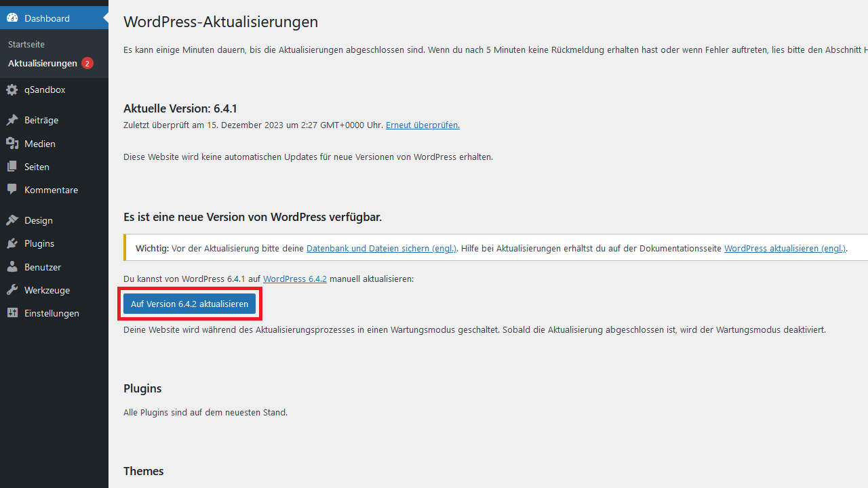Click the Kommentare speech bubble icon
Image resolution: width=868 pixels, height=488 pixels.
click(12, 190)
